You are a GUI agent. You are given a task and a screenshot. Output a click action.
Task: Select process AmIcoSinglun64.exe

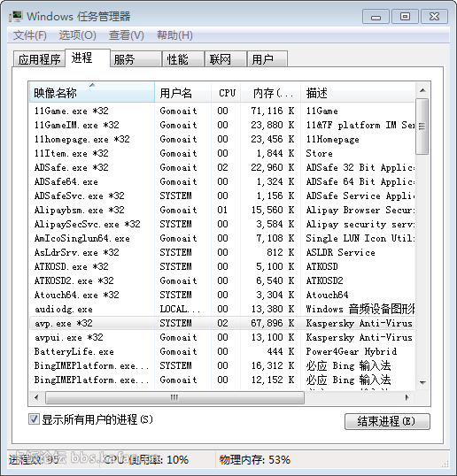(x=221, y=238)
